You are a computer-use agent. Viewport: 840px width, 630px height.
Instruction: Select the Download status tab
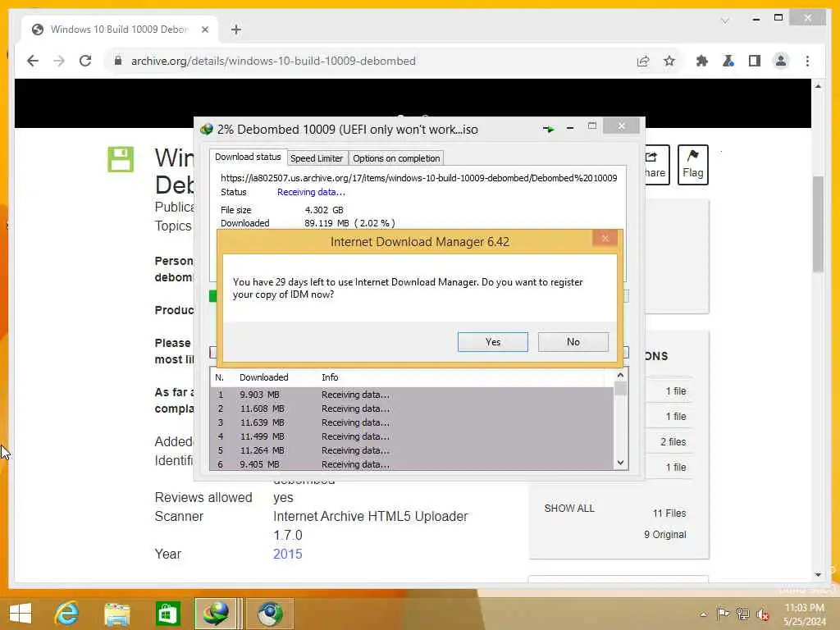(248, 157)
